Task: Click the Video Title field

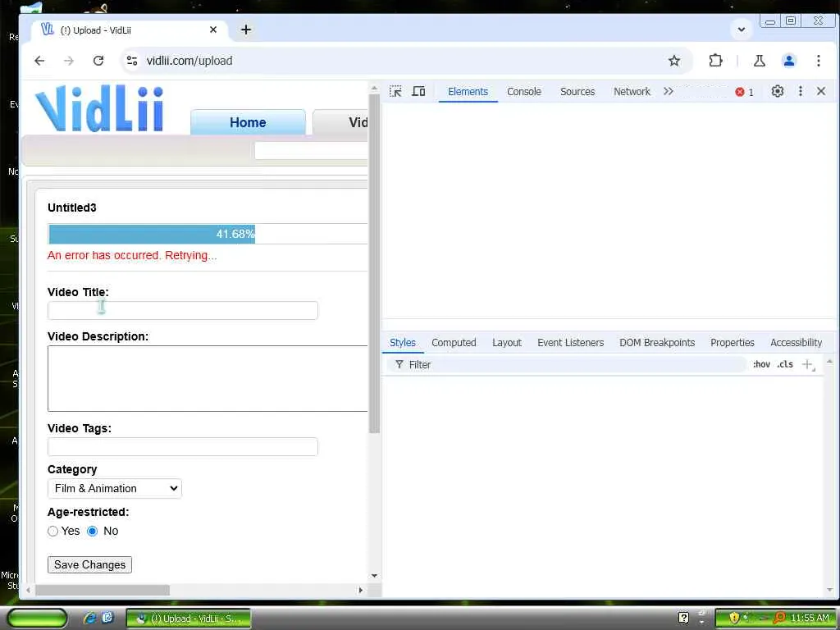Action: [183, 311]
